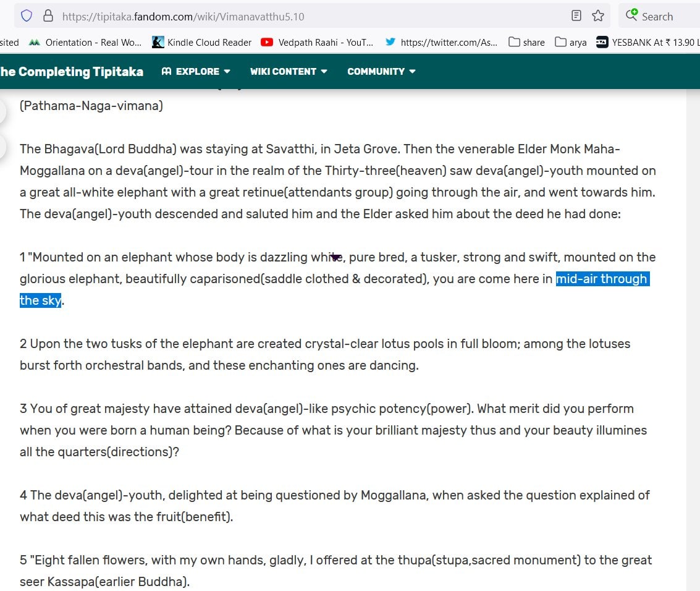Expand the WIKI CONTENT menu

click(x=289, y=72)
